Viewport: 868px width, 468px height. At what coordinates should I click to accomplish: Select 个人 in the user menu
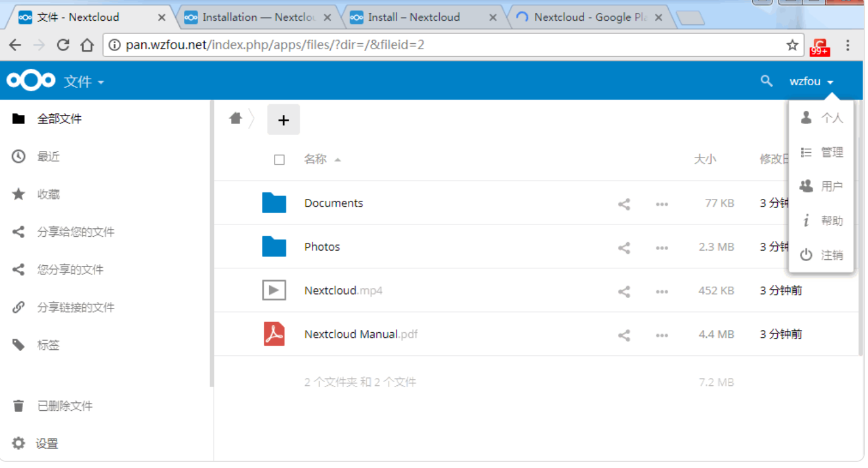click(x=821, y=118)
